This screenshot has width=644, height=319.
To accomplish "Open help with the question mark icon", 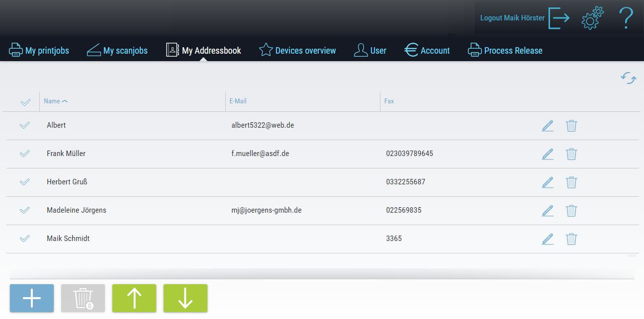I will [626, 18].
